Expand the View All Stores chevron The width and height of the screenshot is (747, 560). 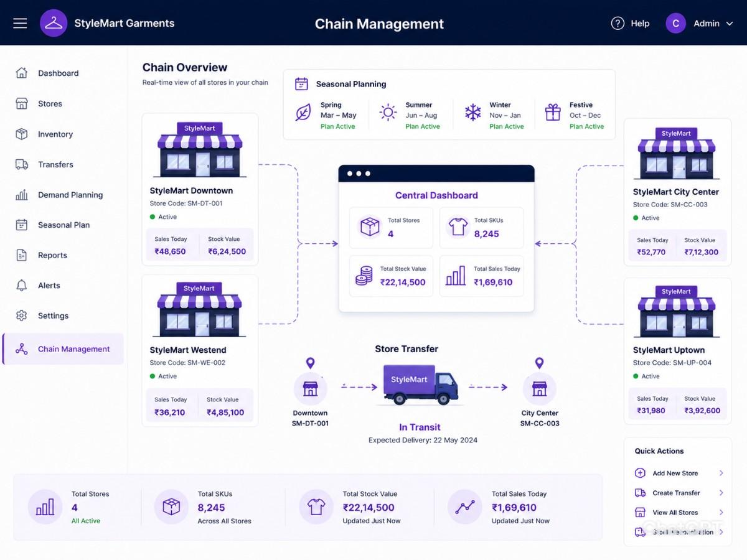(x=721, y=513)
